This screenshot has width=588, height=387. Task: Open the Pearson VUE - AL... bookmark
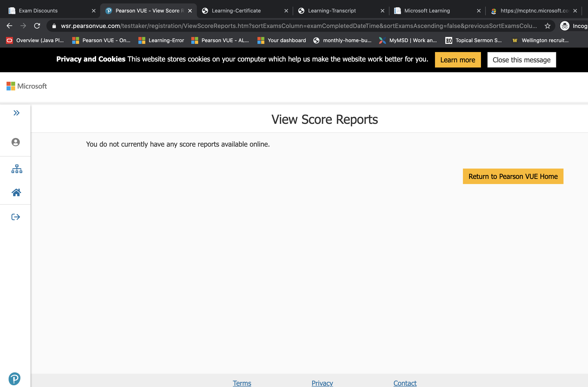click(220, 40)
